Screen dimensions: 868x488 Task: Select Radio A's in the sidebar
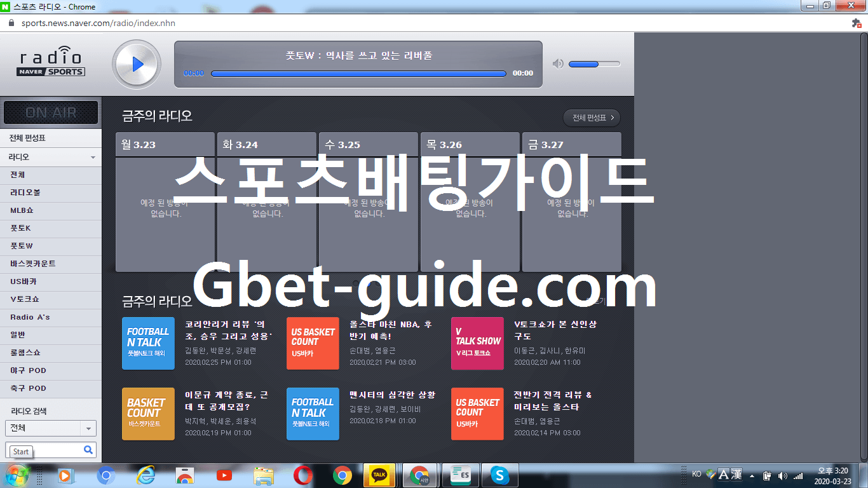point(51,317)
